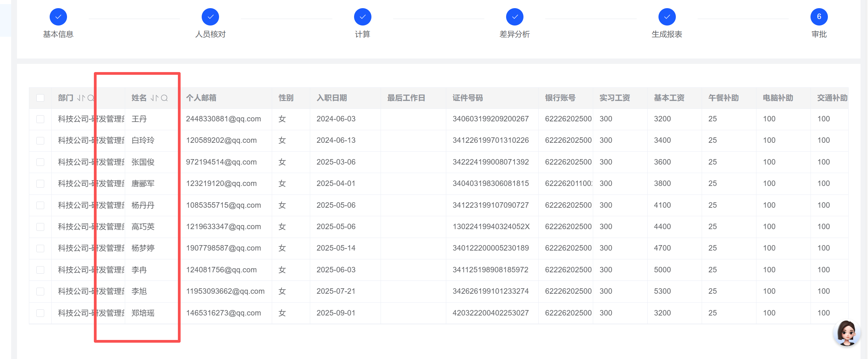
Task: Click the 人员核对 step checkmark circle
Action: pos(210,17)
